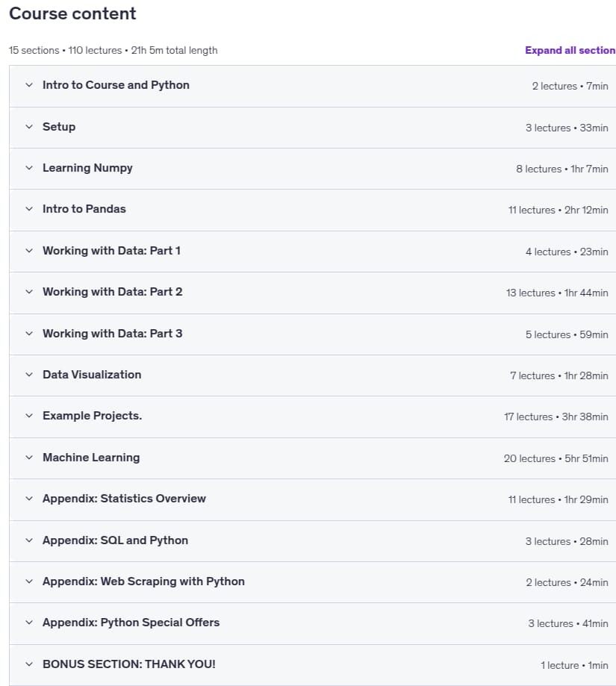
Task: Click chevron beside Intro to Pandas
Action: 29,209
